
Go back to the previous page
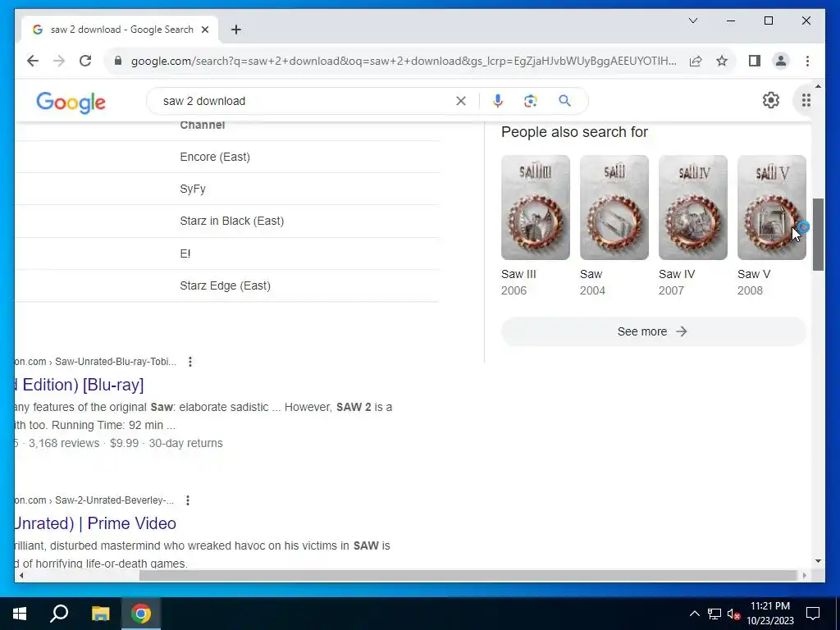tap(33, 61)
